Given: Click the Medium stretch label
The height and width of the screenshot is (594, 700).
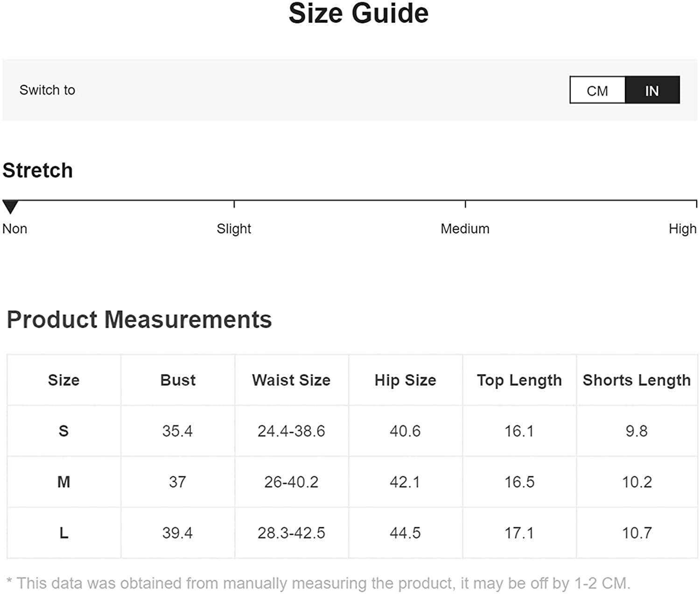Looking at the screenshot, I should tap(465, 229).
